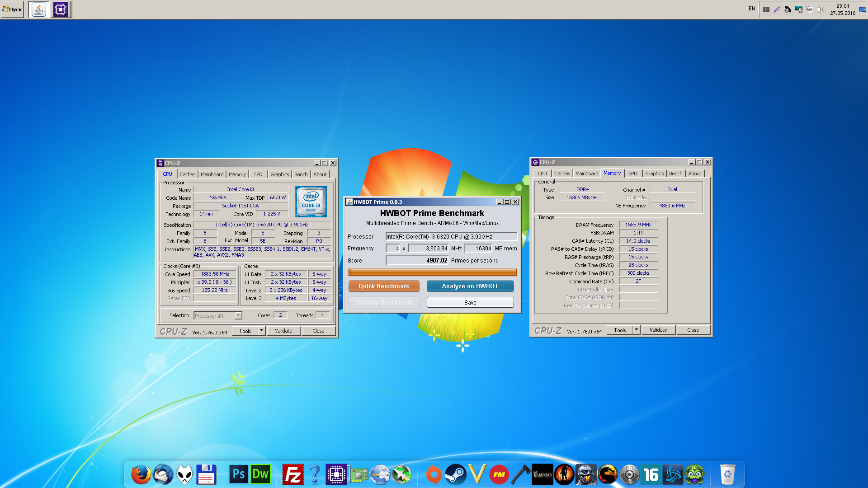Image resolution: width=868 pixels, height=488 pixels.
Task: Launch Origin from the dock
Action: click(434, 475)
